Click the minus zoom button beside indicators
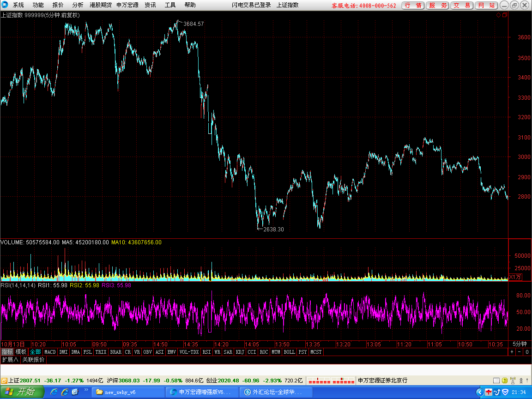The width and height of the screenshot is (532, 399). click(520, 352)
